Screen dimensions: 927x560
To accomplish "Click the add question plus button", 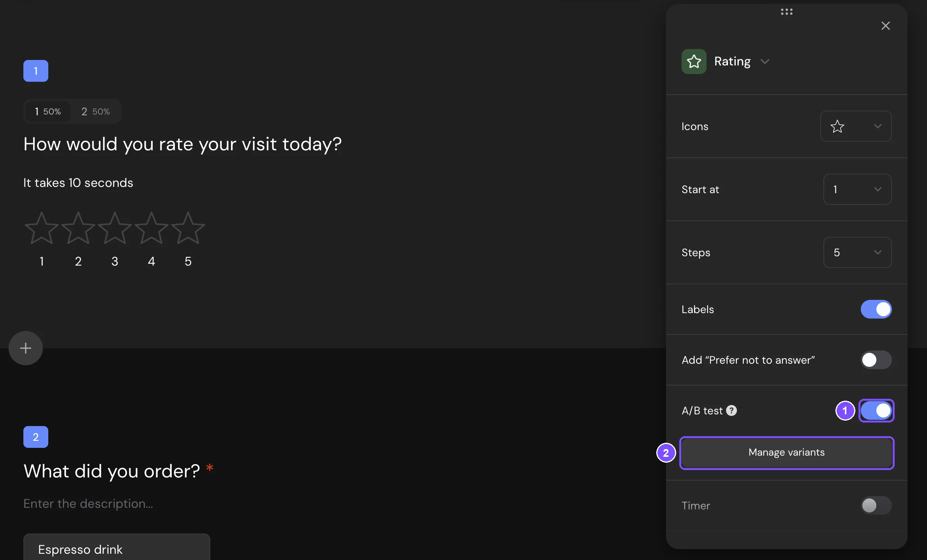I will point(26,348).
